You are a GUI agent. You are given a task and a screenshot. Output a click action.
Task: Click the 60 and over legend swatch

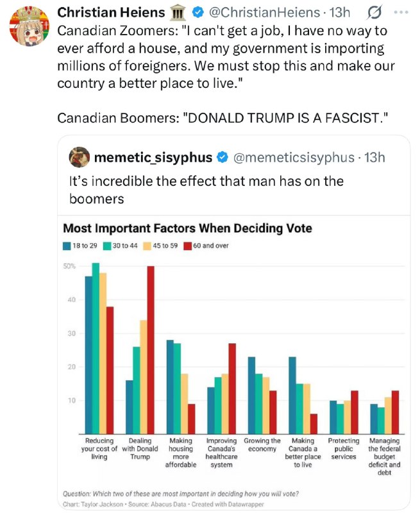[187, 246]
